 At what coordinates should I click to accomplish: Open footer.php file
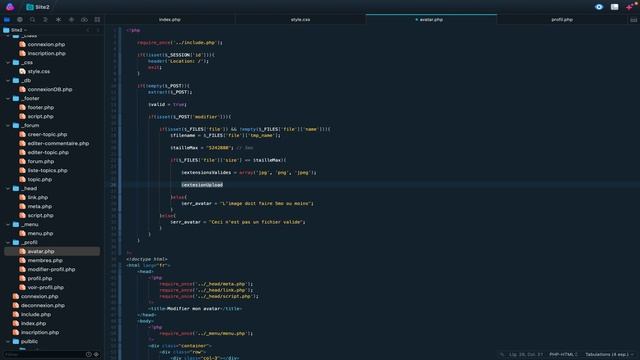tap(36, 107)
